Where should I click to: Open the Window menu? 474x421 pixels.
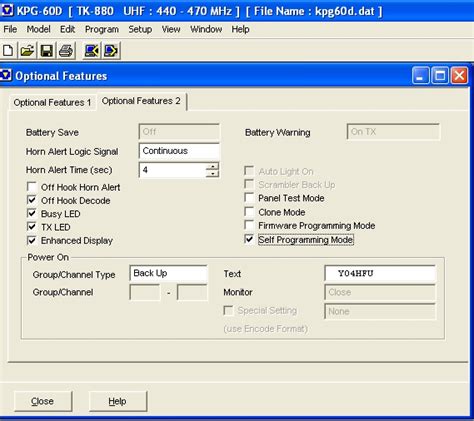point(206,29)
